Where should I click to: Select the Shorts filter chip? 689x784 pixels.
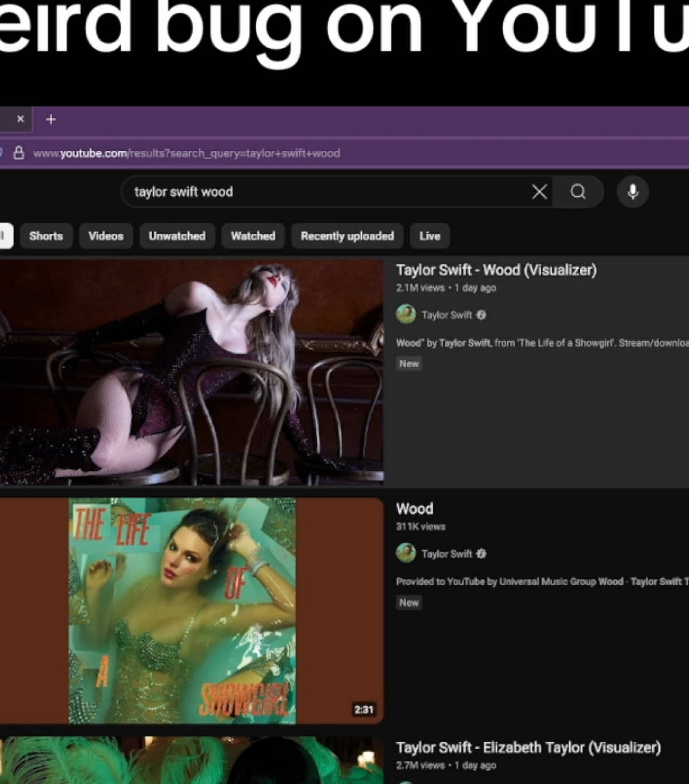click(x=46, y=236)
